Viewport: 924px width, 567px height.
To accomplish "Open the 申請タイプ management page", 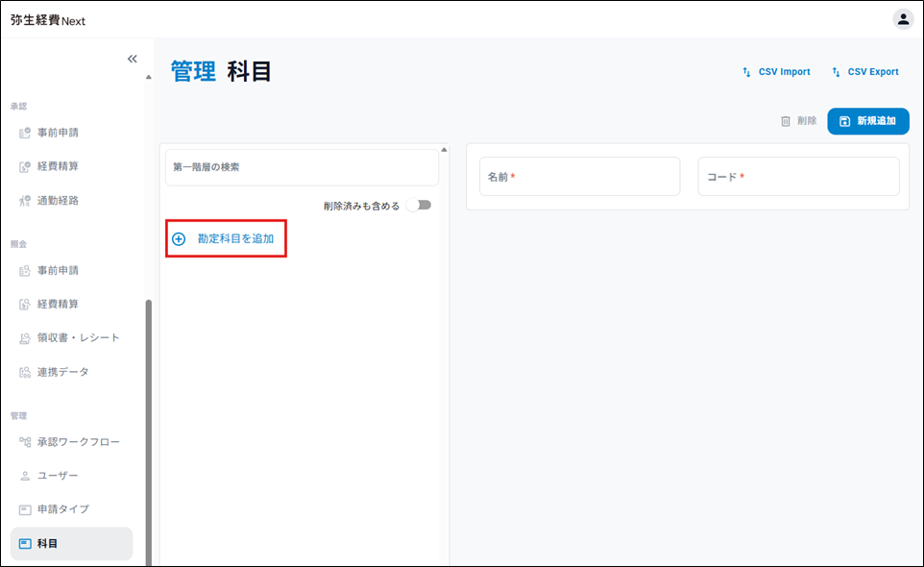I will coord(54,509).
